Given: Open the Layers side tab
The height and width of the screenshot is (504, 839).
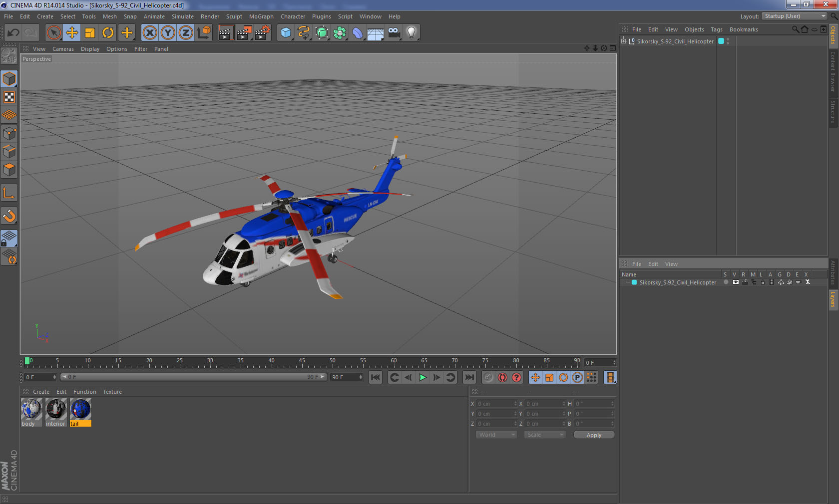Looking at the screenshot, I should pyautogui.click(x=833, y=300).
